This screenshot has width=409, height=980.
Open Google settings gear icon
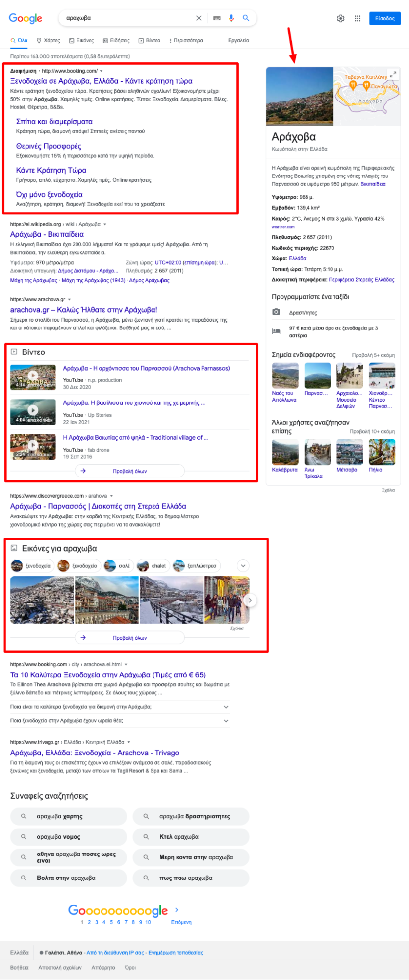[341, 18]
